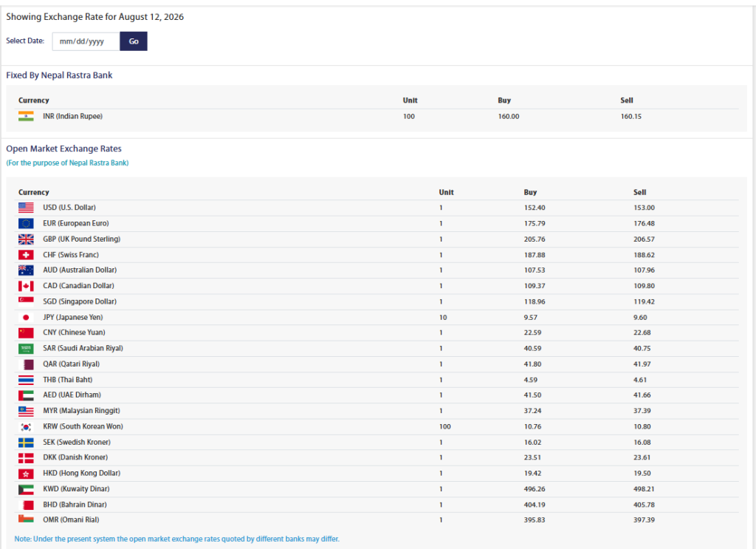Image resolution: width=756 pixels, height=549 pixels.
Task: Click the South Korean flag icon beside KRW
Action: click(x=26, y=427)
